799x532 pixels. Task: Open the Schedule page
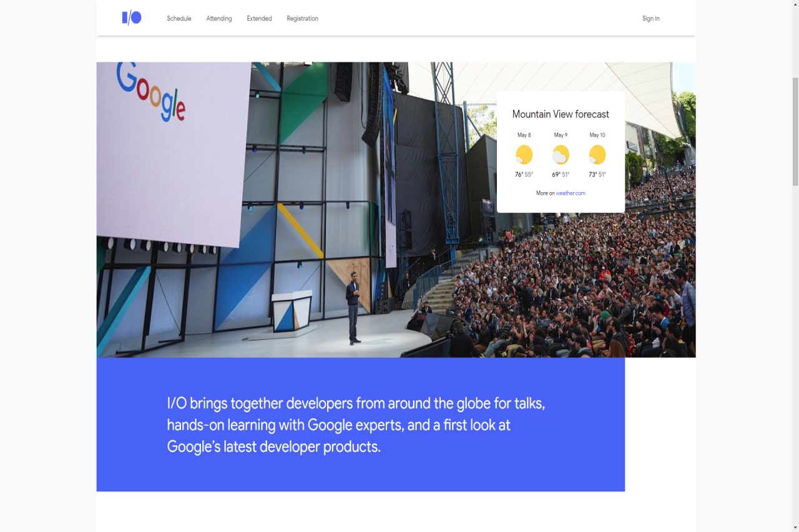coord(179,19)
